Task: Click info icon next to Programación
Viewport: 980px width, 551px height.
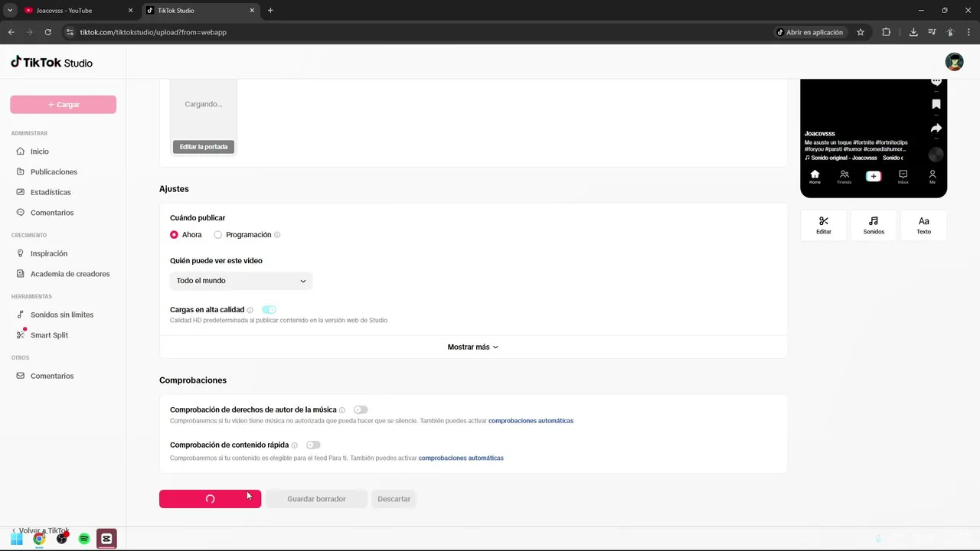Action: click(277, 235)
